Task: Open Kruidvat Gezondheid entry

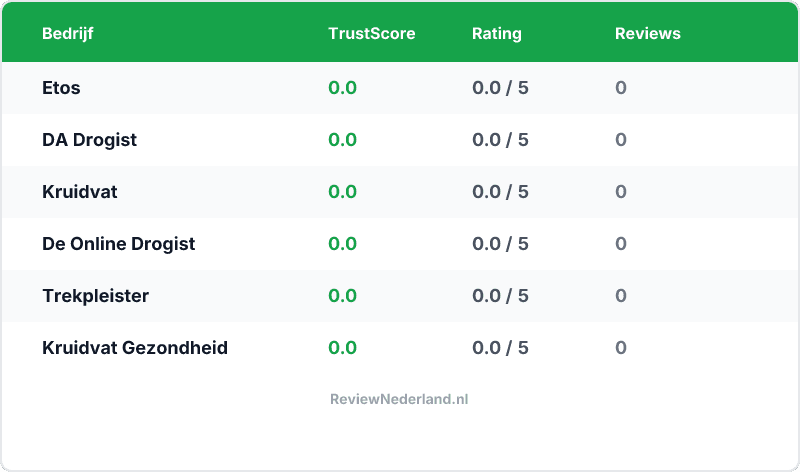Action: click(135, 348)
